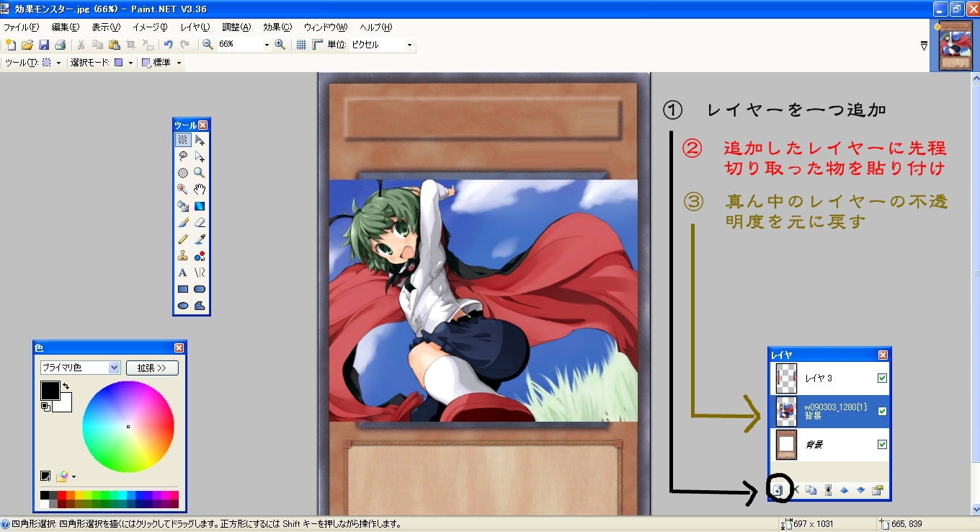Select the Text tool
The image size is (980, 532).
point(183,272)
